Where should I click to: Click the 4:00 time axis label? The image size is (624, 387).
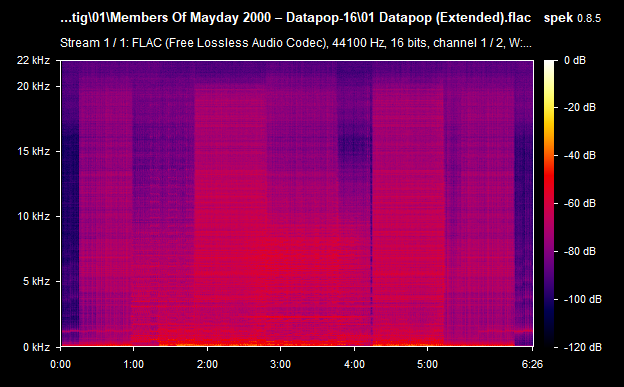click(x=354, y=364)
